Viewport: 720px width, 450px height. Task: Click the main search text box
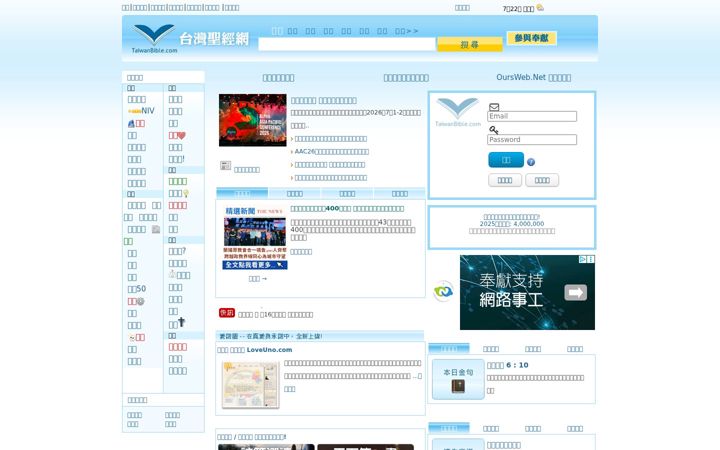point(347,45)
